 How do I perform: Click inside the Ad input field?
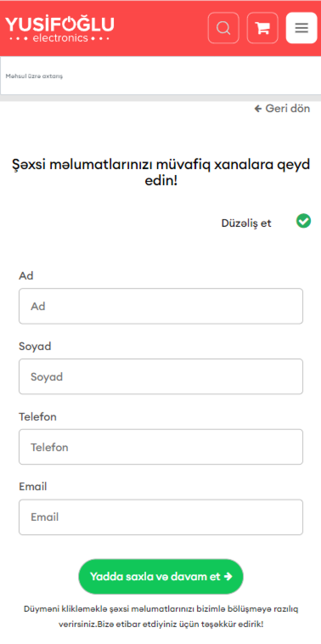point(160,306)
